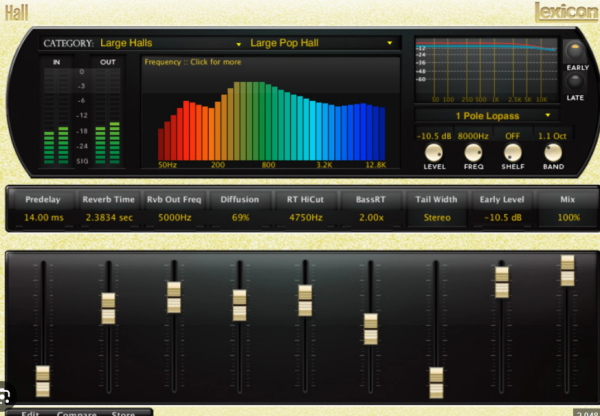Click the Lexicon logo
This screenshot has height=416, width=600.
[565, 13]
